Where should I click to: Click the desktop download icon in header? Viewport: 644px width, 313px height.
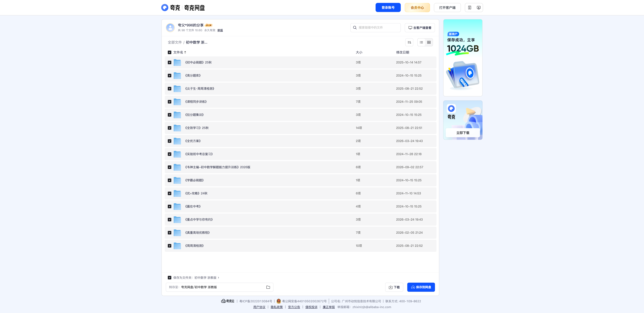[x=478, y=8]
